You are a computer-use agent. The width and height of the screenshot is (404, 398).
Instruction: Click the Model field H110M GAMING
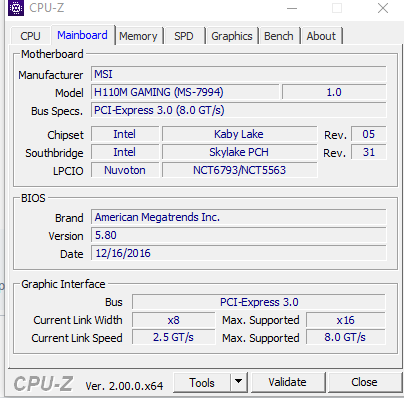coord(185,92)
